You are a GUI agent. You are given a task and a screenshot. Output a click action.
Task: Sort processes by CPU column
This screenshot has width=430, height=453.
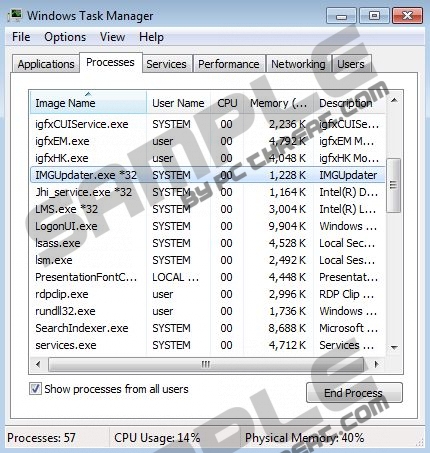point(227,103)
